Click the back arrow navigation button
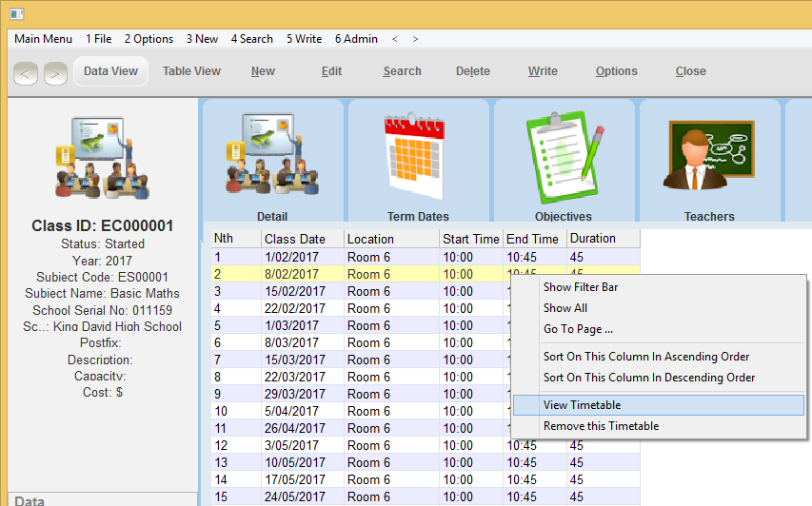The width and height of the screenshot is (812, 506). [x=26, y=72]
